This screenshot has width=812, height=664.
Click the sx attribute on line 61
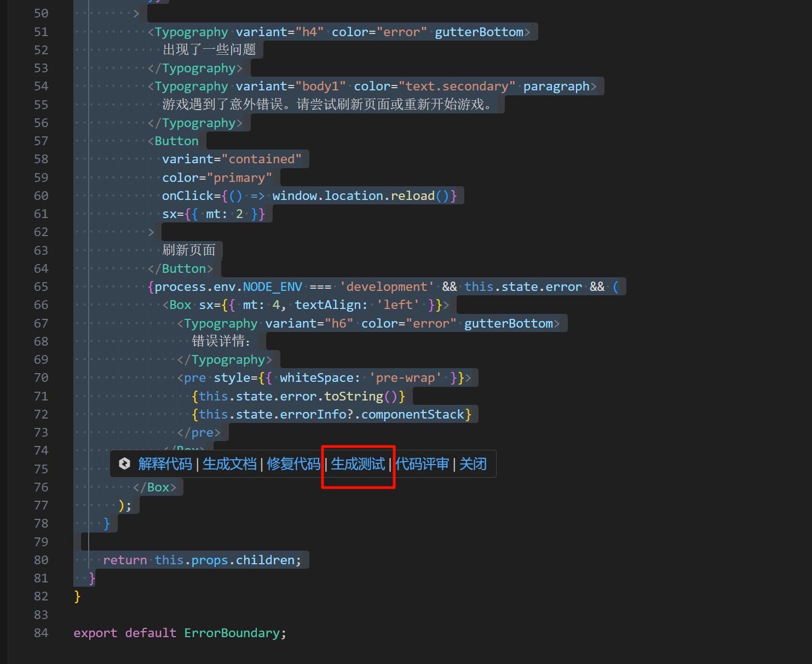click(169, 214)
